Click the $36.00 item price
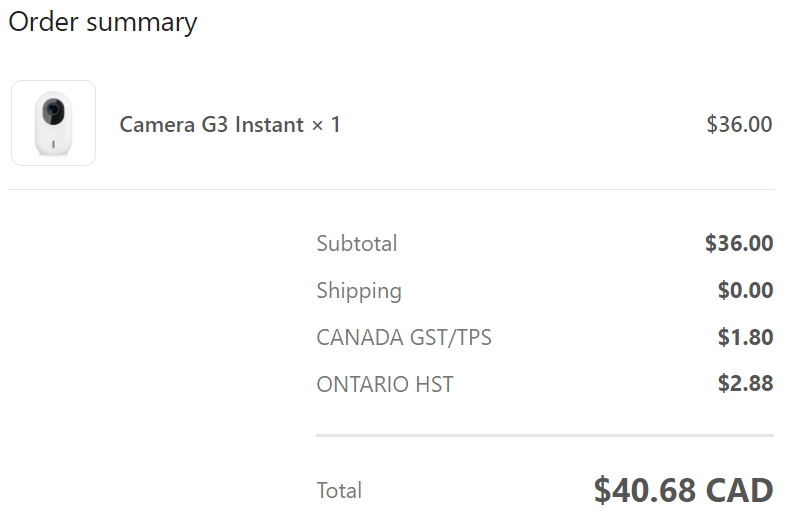The height and width of the screenshot is (518, 790). click(739, 124)
